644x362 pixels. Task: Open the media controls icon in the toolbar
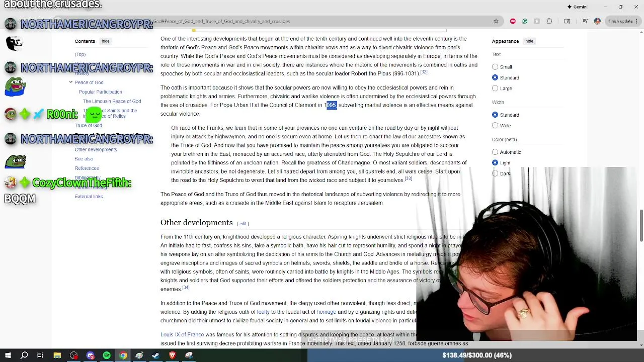[x=585, y=21]
